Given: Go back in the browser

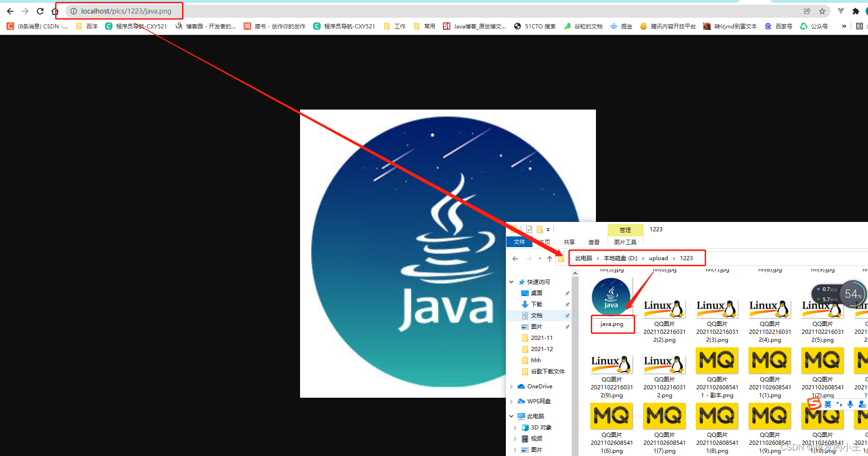Looking at the screenshot, I should pyautogui.click(x=10, y=11).
